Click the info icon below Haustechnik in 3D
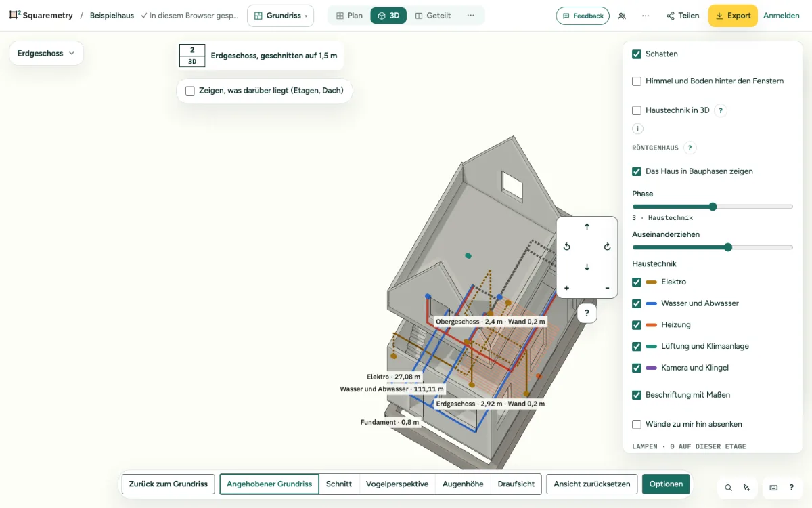Image resolution: width=812 pixels, height=508 pixels. click(637, 129)
